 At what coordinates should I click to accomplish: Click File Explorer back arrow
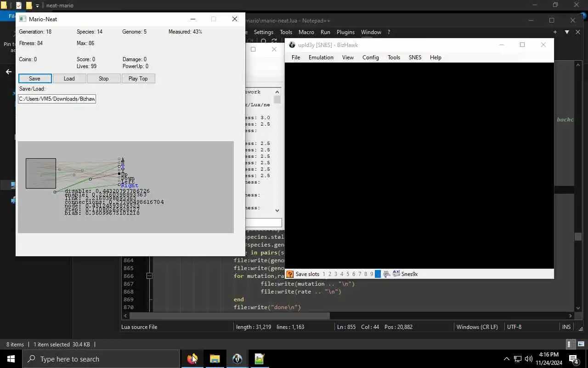click(8, 72)
